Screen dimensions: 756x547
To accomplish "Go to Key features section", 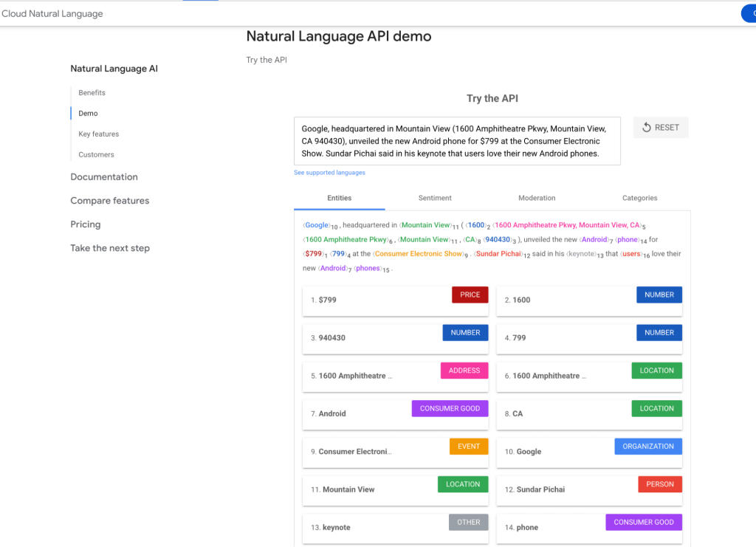I will point(99,134).
